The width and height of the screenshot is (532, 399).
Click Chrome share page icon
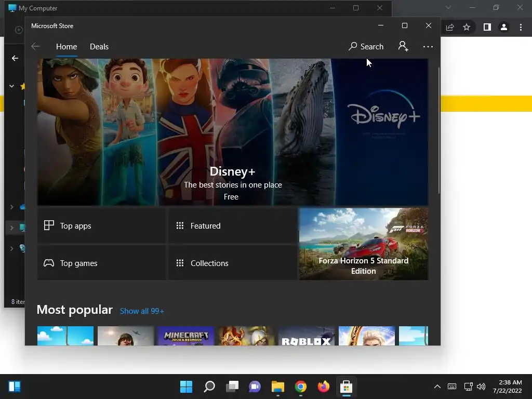click(450, 27)
